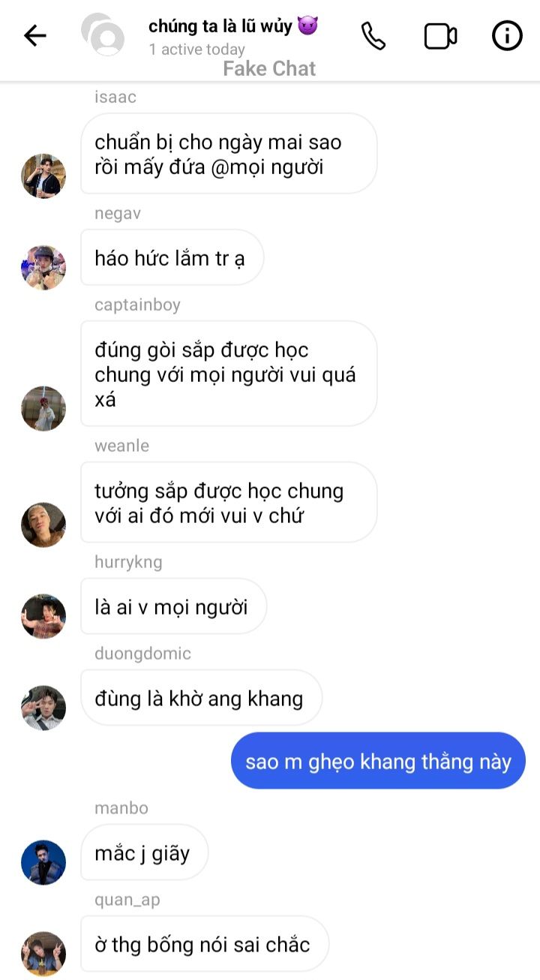Open chat info with the circled i icon

(507, 35)
